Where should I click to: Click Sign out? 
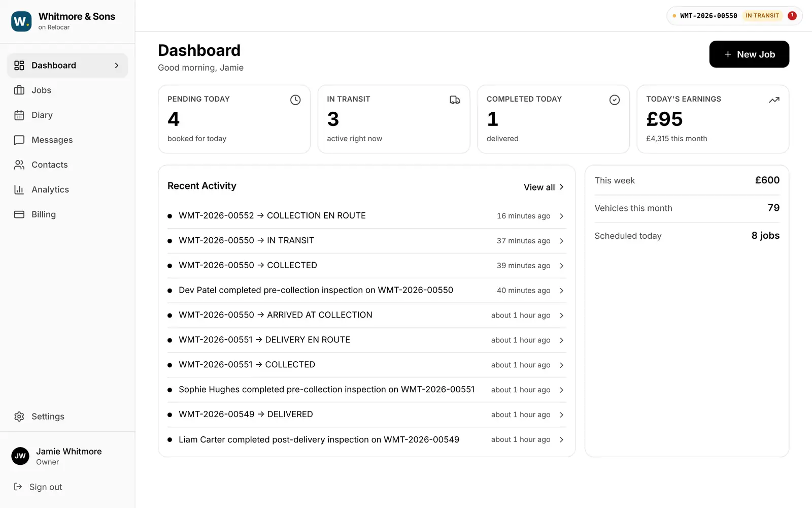click(x=38, y=487)
